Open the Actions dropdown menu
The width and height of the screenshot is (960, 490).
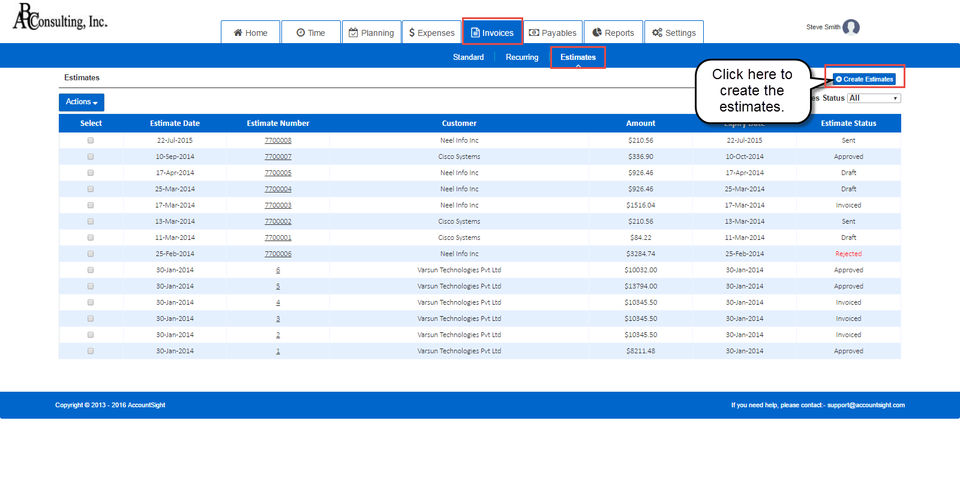tap(81, 102)
